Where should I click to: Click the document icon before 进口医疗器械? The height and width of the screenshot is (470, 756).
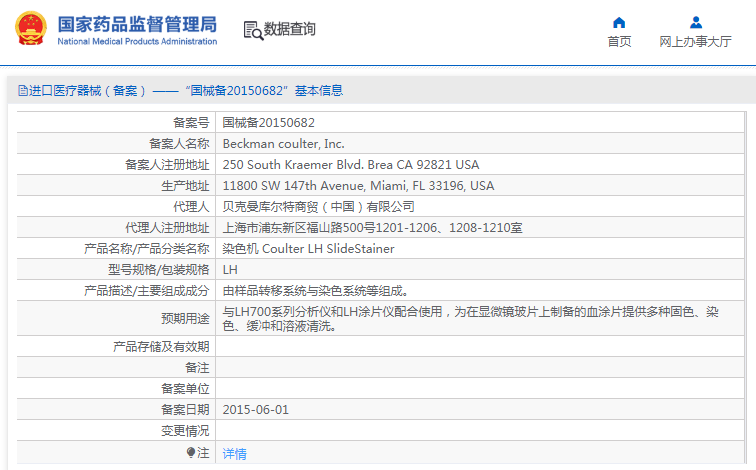pos(22,91)
